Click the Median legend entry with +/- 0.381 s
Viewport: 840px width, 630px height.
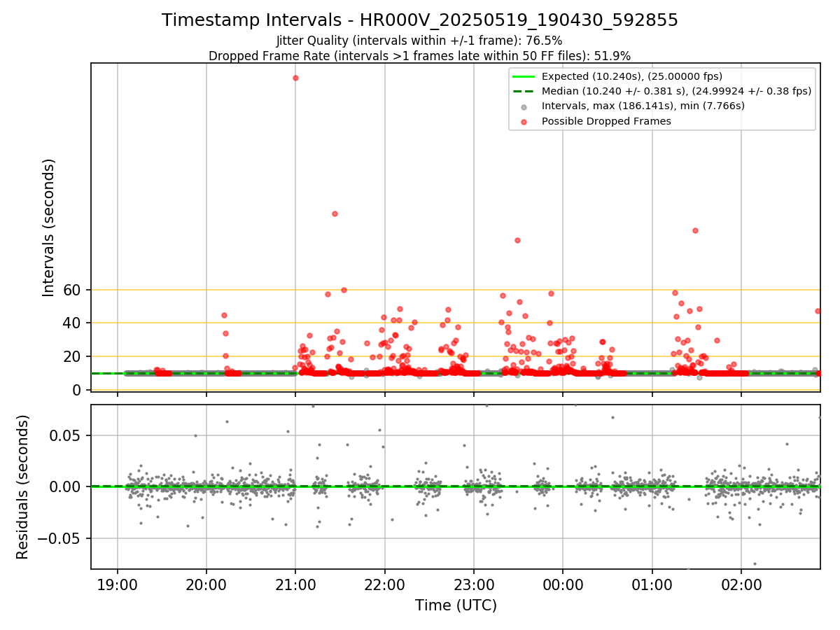pos(676,91)
